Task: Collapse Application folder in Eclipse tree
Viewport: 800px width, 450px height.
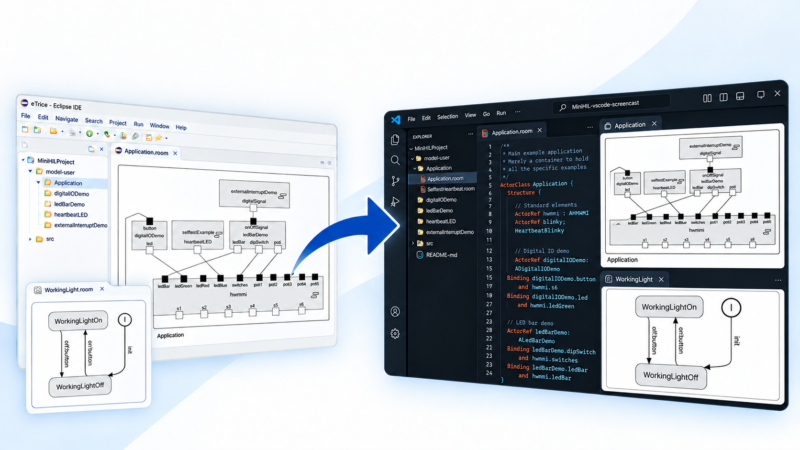Action: 38,182
